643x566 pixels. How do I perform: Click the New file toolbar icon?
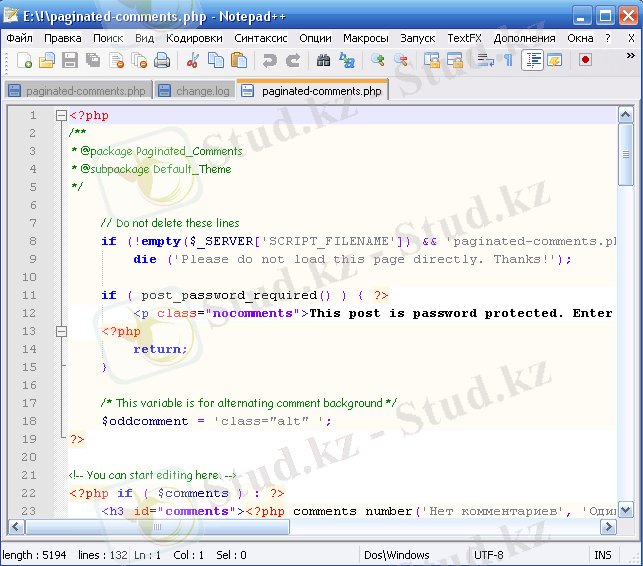[x=25, y=61]
